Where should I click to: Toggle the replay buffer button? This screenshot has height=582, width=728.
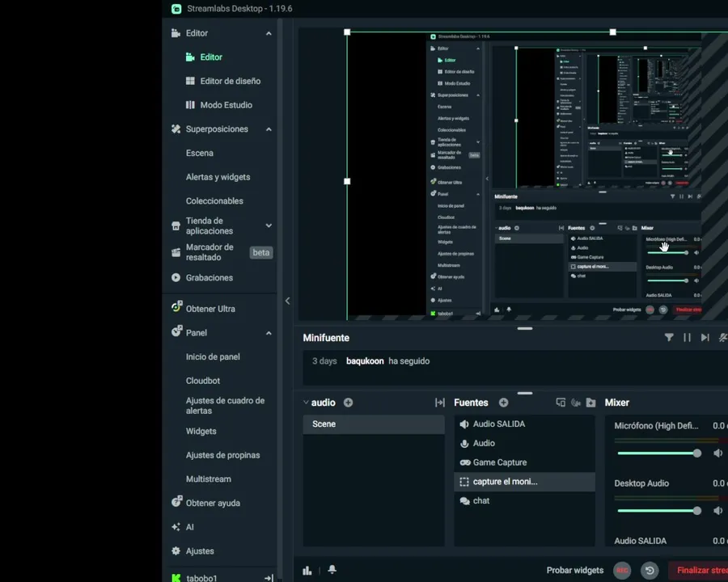[650, 571]
